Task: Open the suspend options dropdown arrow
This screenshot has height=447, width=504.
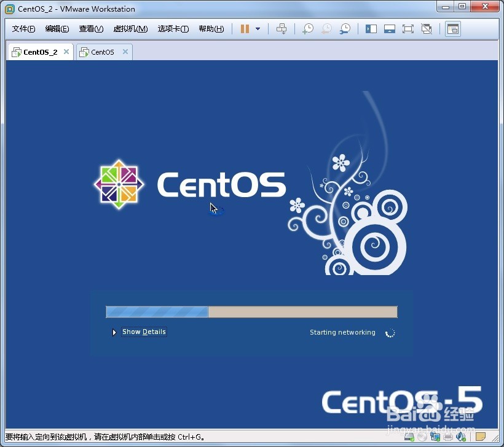Action: tap(257, 29)
